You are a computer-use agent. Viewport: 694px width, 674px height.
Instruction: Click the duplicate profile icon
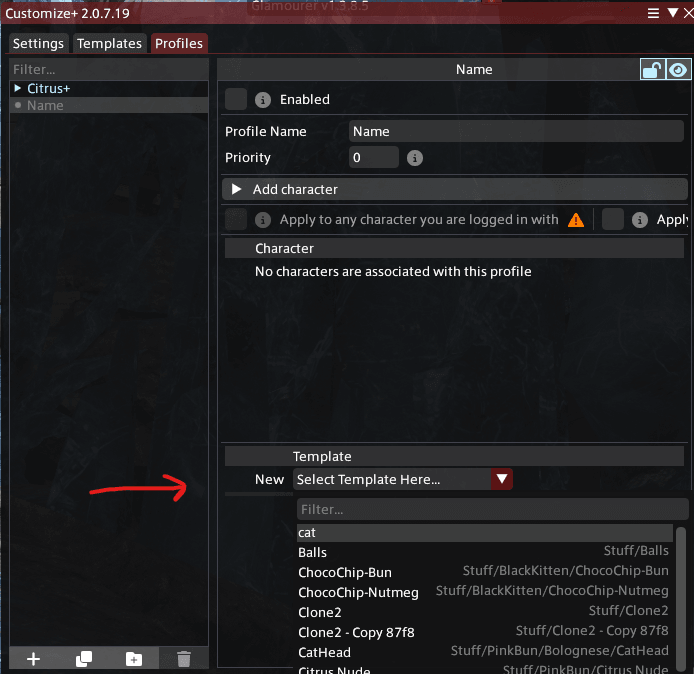(84, 659)
